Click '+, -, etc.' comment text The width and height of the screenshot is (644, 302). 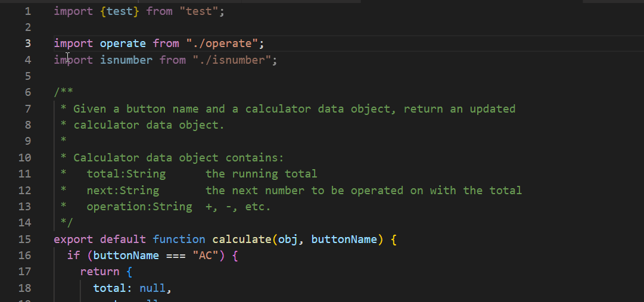(x=238, y=207)
